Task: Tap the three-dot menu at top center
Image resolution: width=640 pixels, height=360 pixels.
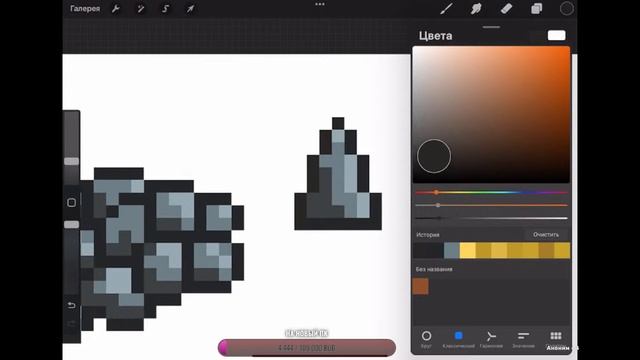Action: click(x=320, y=4)
